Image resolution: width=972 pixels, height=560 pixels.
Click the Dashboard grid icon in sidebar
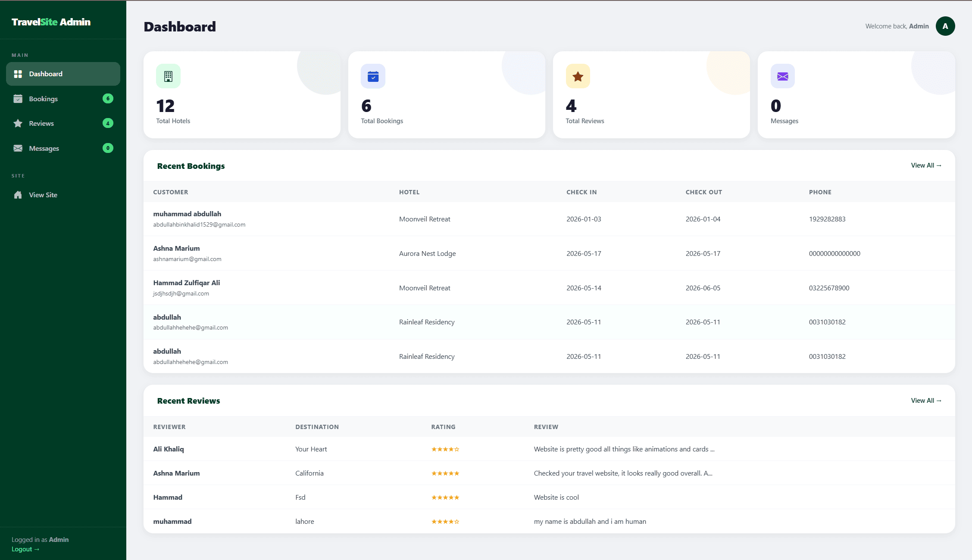(x=18, y=74)
